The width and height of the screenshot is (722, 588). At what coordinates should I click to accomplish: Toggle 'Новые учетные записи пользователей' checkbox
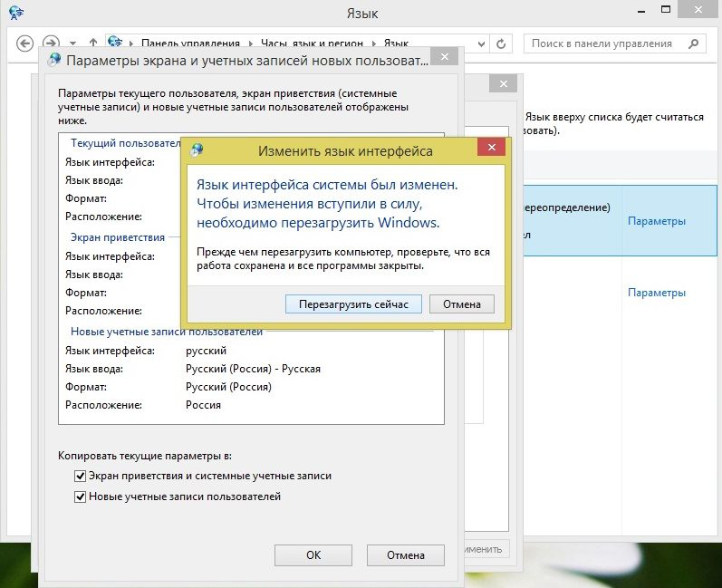(x=80, y=496)
